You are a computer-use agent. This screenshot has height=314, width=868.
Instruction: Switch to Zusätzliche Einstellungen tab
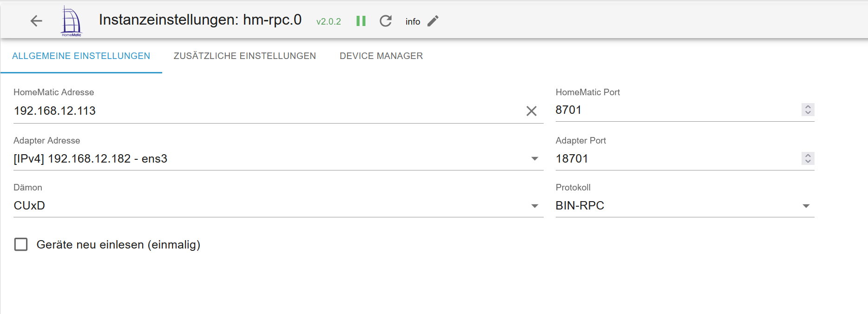[x=245, y=56]
